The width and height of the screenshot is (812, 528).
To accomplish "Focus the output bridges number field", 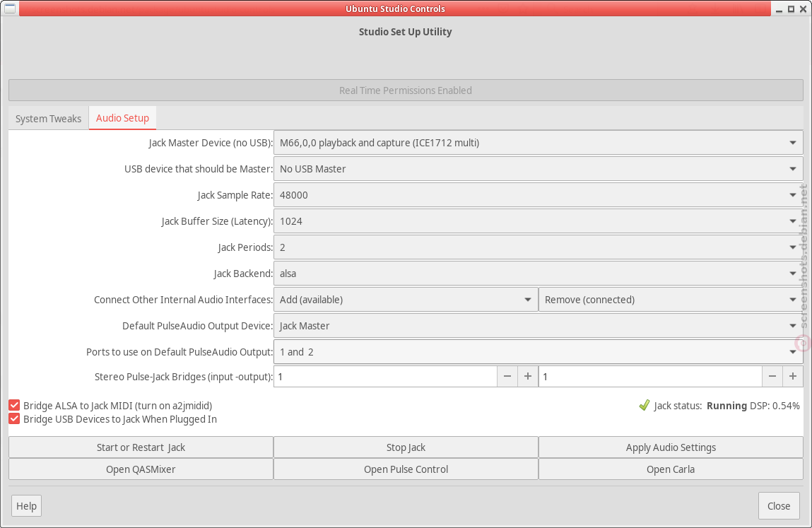I will 650,377.
